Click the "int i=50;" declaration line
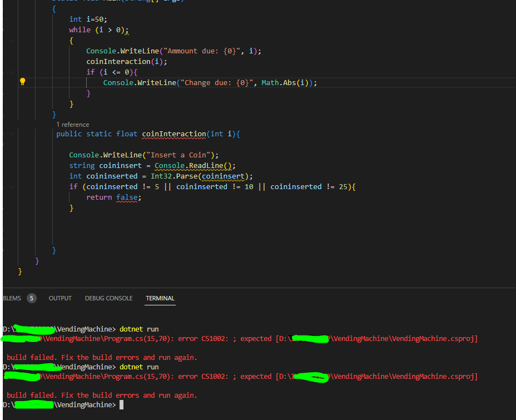The height and width of the screenshot is (420, 516). 88,19
